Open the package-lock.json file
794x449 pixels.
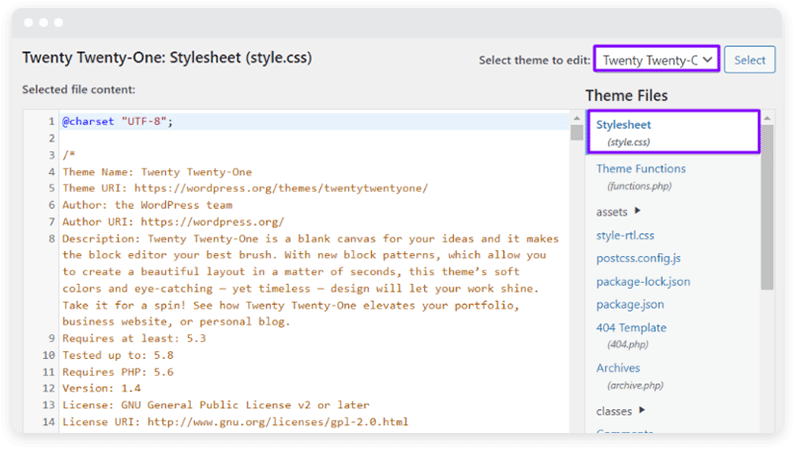(643, 281)
